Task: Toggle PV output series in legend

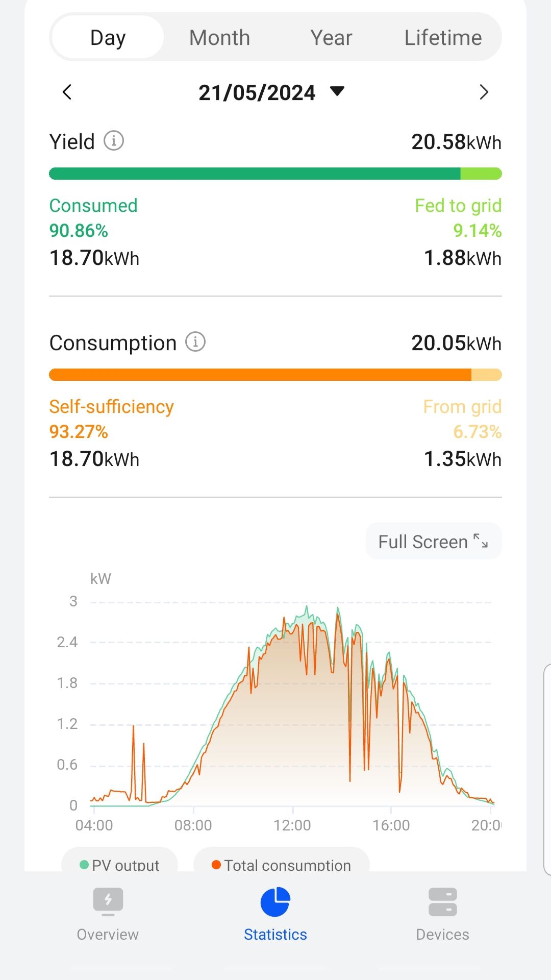Action: [x=120, y=865]
